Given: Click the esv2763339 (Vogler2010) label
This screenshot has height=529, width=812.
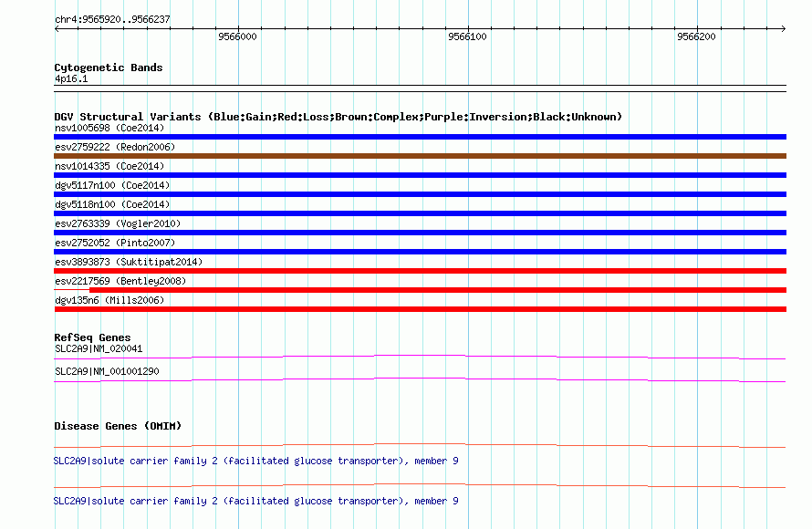Looking at the screenshot, I should coord(118,223).
